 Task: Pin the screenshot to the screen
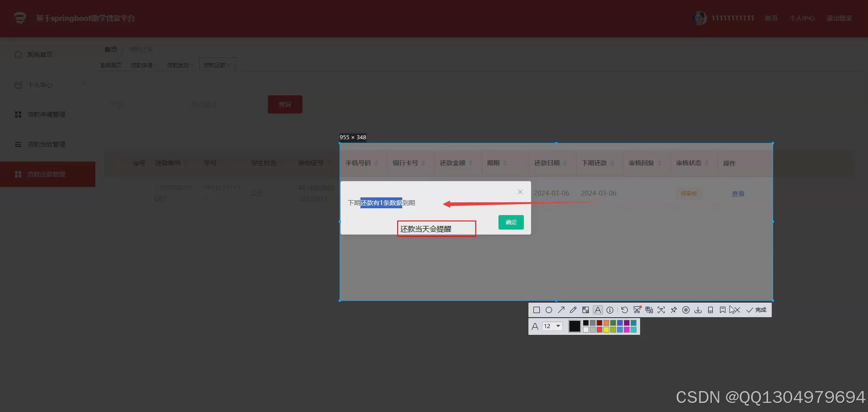click(674, 309)
